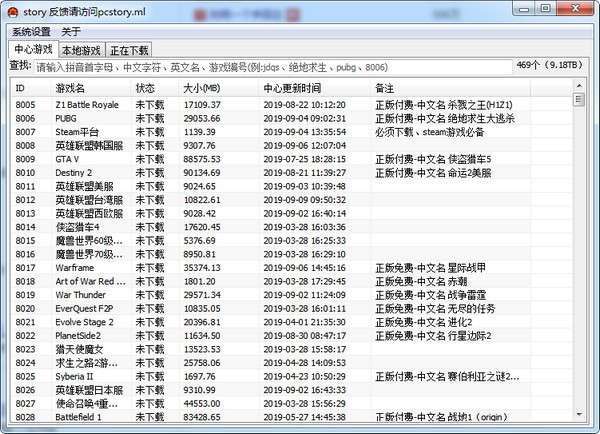
Task: Select the Steam平台 row
Action: (x=291, y=132)
